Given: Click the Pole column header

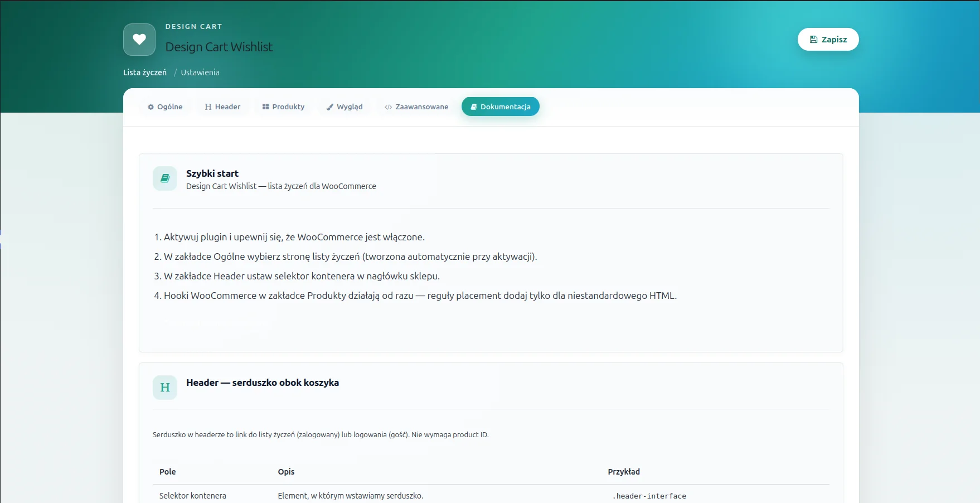Looking at the screenshot, I should 168,472.
